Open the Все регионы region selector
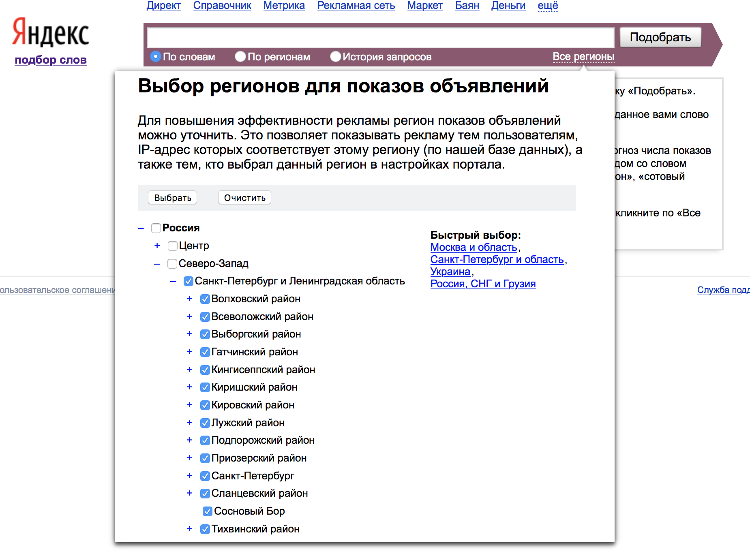This screenshot has width=750, height=560. click(x=583, y=57)
